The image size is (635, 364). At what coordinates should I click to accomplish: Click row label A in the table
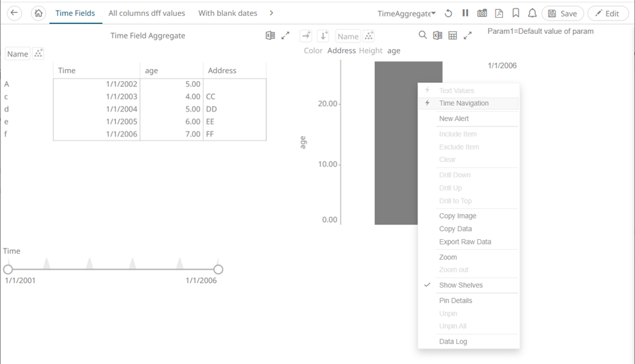point(7,84)
